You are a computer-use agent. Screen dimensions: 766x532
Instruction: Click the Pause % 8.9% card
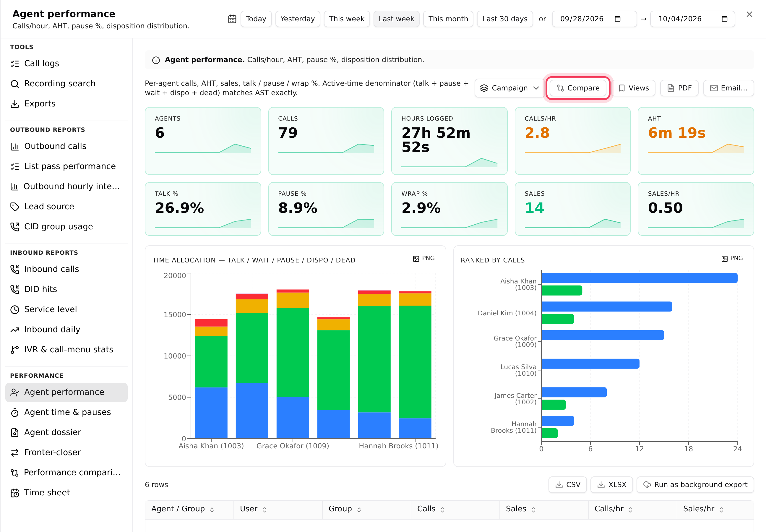coord(326,209)
